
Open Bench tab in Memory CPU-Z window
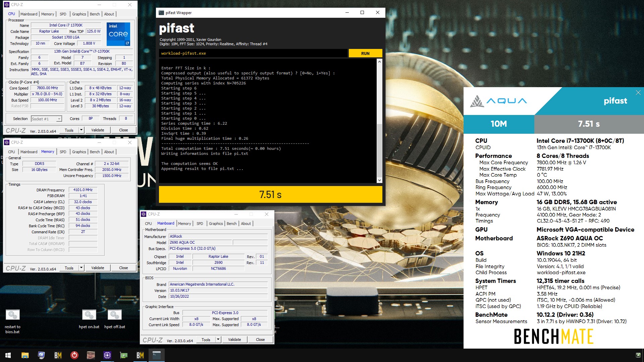pyautogui.click(x=95, y=152)
